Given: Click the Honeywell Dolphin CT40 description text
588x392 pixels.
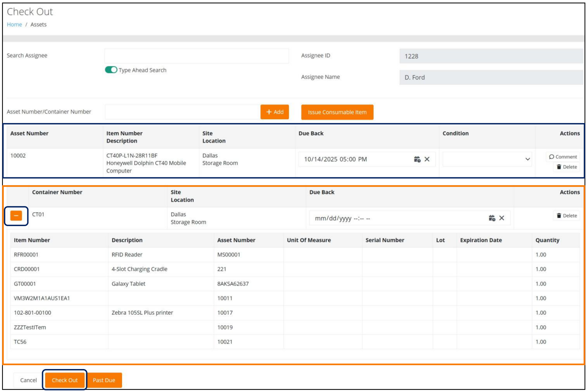Looking at the screenshot, I should point(146,167).
